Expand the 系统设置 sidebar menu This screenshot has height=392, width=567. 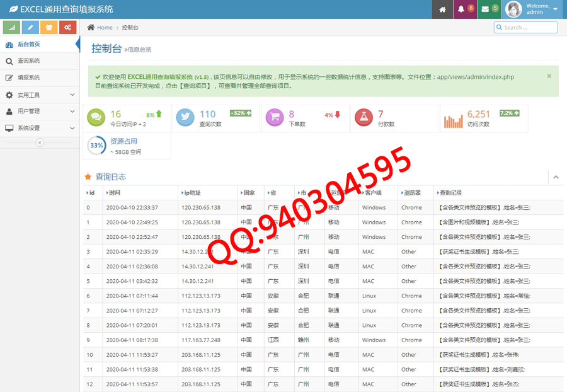[39, 128]
